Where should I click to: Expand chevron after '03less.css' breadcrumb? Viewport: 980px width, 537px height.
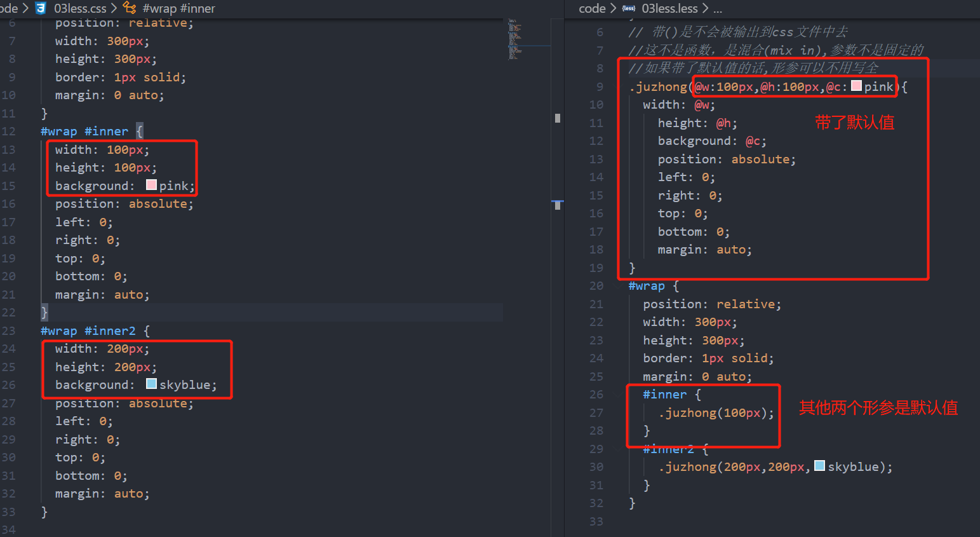click(x=114, y=8)
